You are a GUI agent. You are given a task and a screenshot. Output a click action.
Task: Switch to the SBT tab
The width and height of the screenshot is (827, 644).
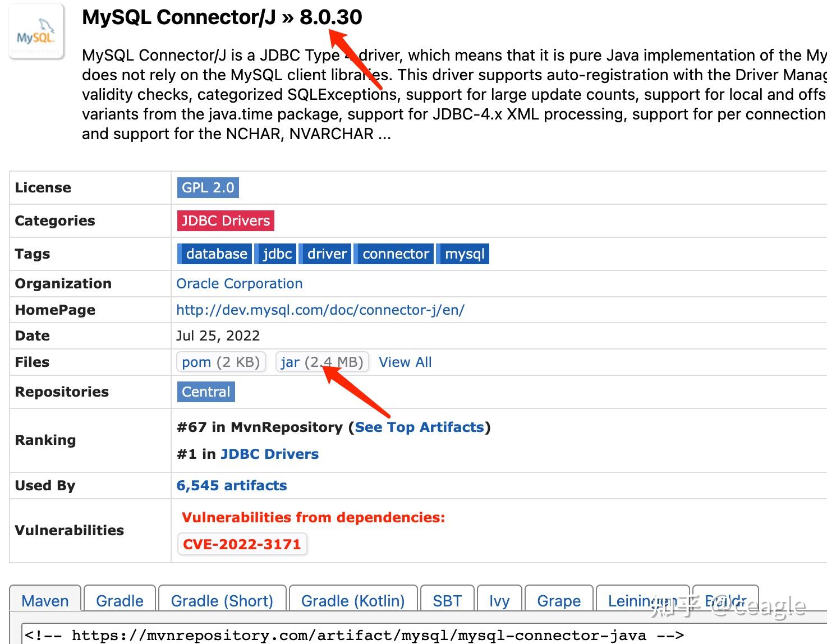pyautogui.click(x=447, y=601)
